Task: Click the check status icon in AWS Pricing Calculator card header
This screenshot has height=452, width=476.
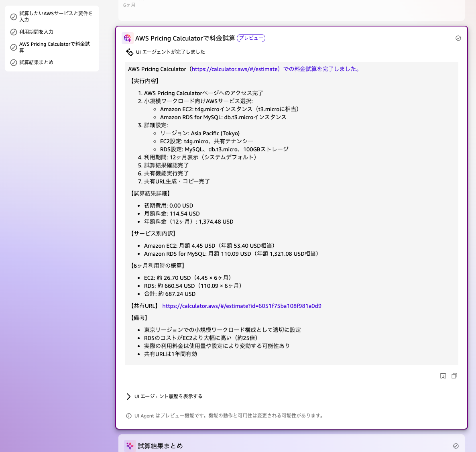Action: (x=458, y=38)
